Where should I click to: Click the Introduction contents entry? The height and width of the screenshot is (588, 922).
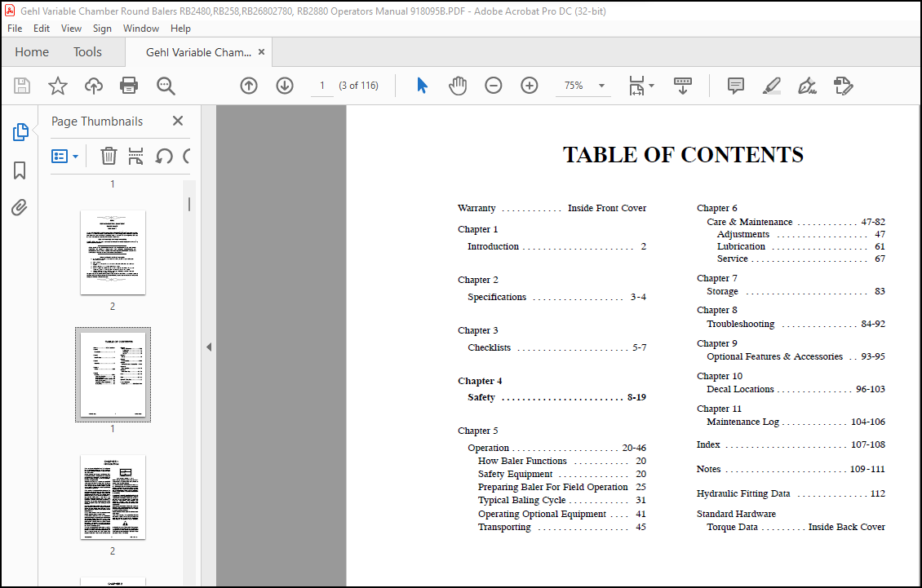coord(556,246)
